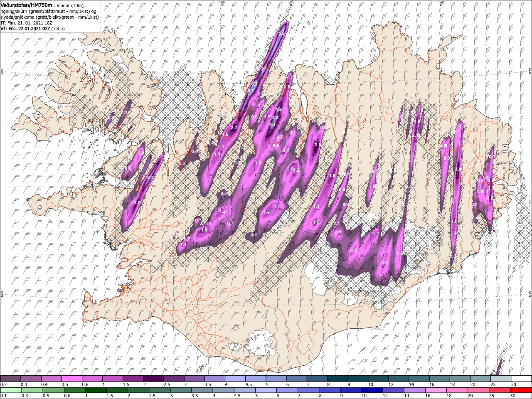Click the 'rigning/skúrir' legend description line
532x399 pixels.
48,11
